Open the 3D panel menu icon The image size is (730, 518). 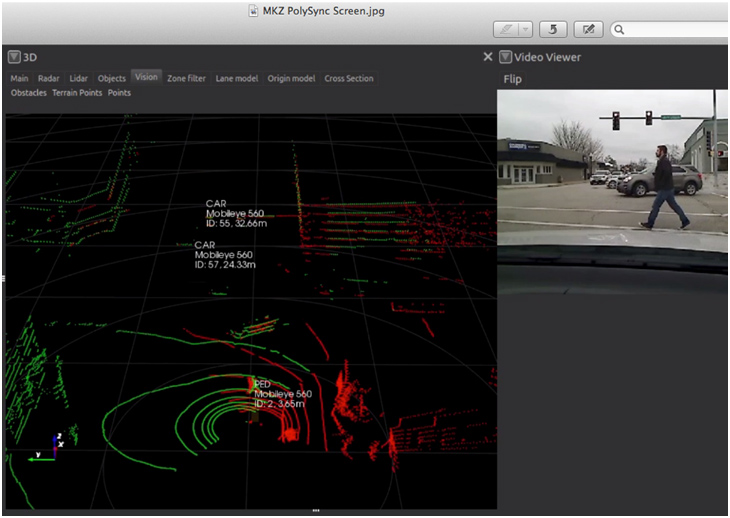tap(14, 57)
